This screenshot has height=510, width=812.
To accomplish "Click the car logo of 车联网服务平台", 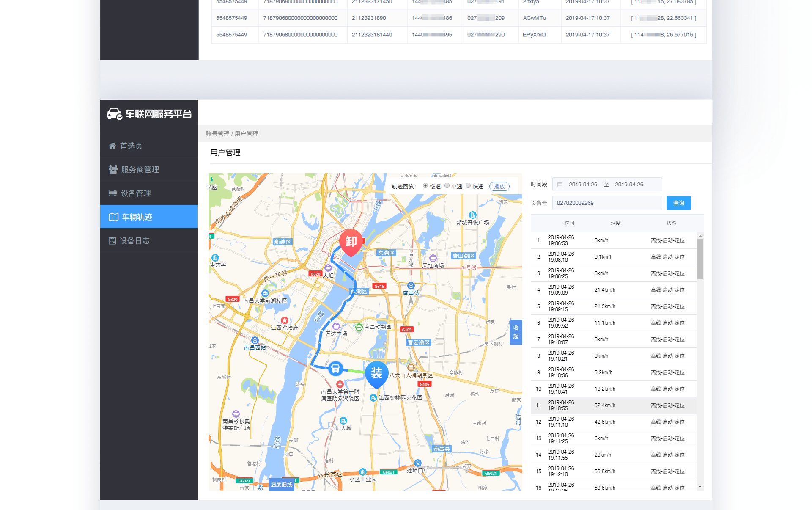I will [115, 113].
